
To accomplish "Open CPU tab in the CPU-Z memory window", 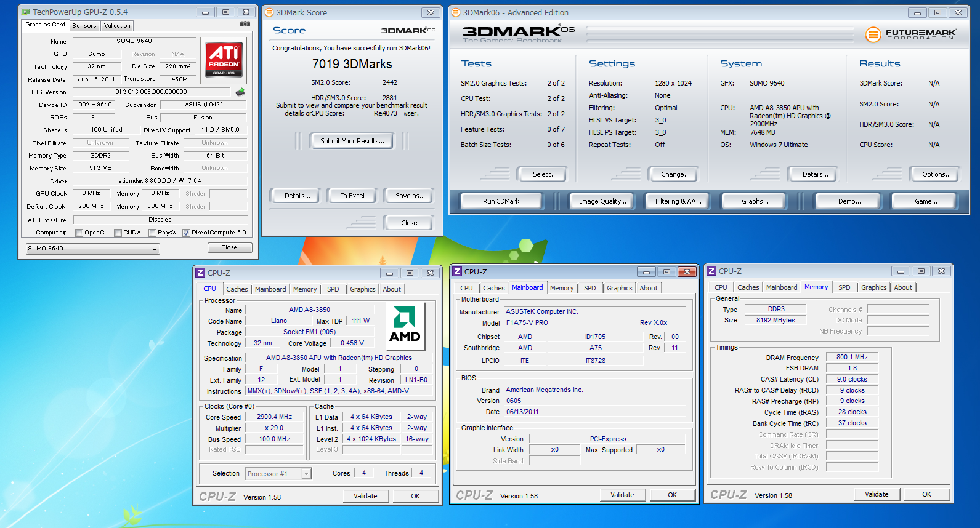I will click(721, 287).
